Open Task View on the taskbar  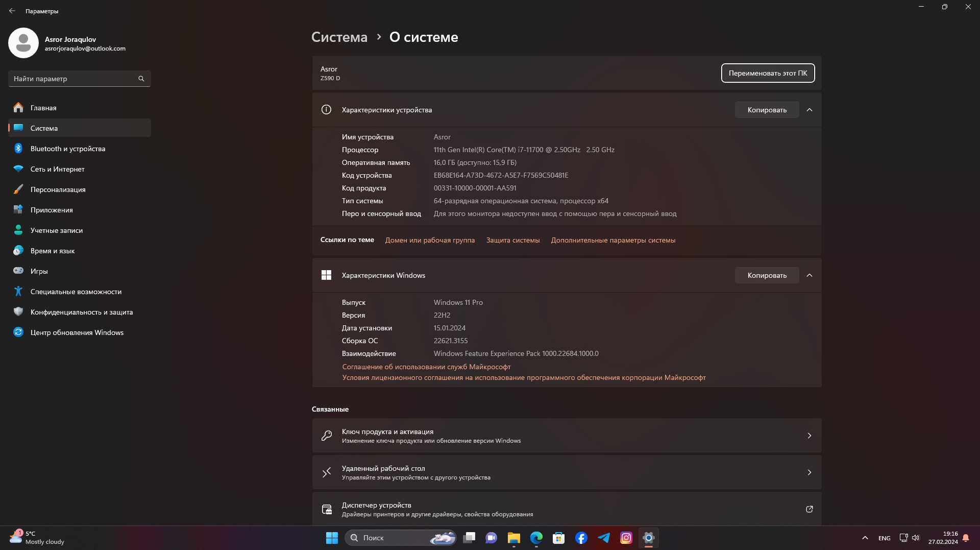tap(469, 538)
